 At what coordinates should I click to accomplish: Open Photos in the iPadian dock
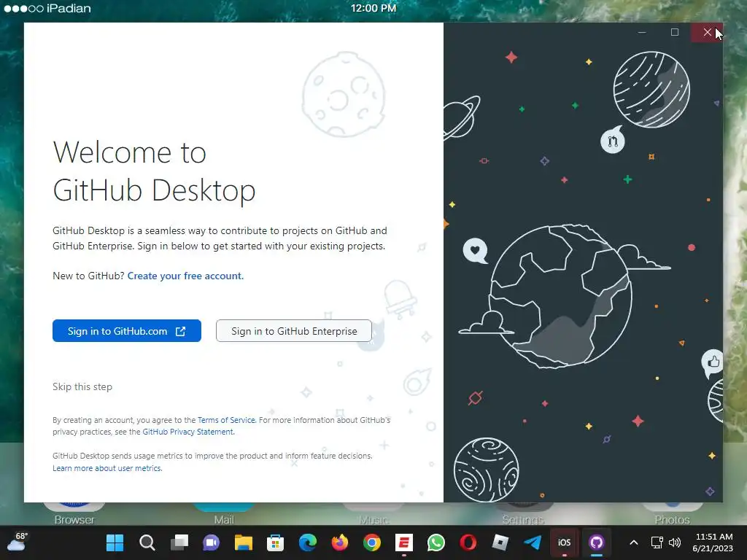672,514
